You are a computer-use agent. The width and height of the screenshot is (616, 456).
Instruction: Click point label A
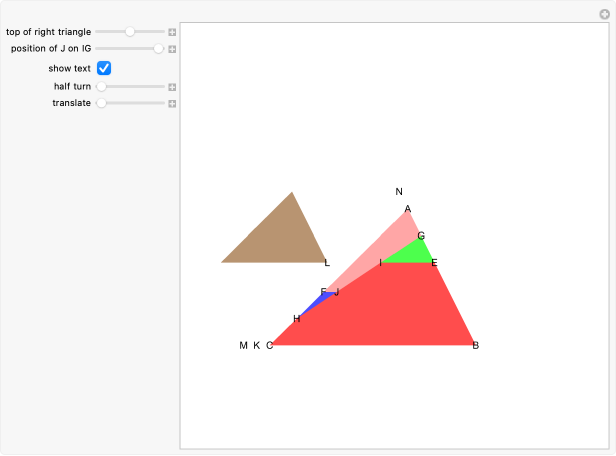(x=408, y=209)
